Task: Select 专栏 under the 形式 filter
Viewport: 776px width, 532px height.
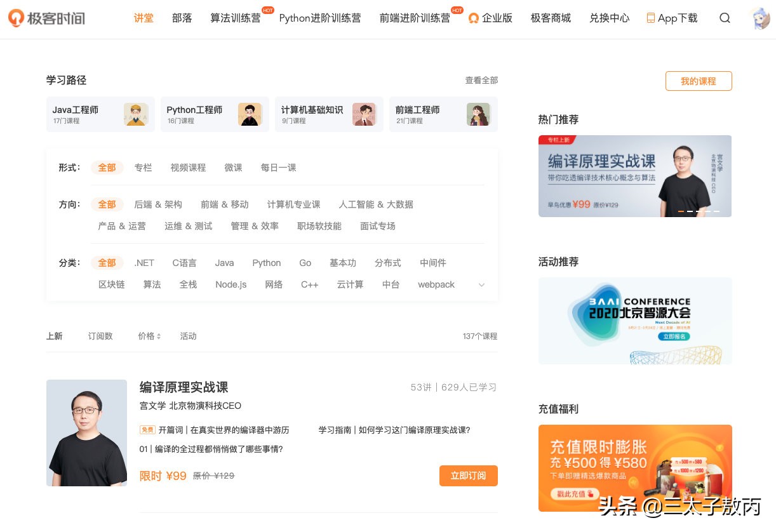Action: (144, 168)
